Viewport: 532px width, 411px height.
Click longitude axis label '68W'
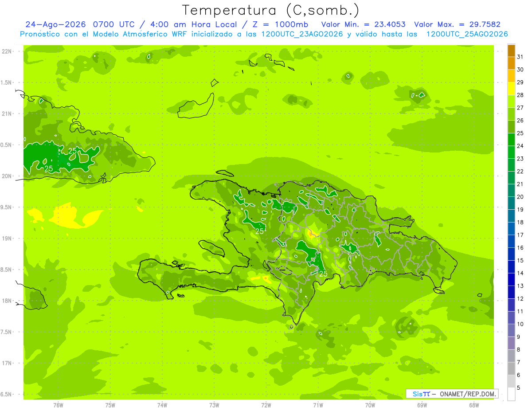point(474,405)
